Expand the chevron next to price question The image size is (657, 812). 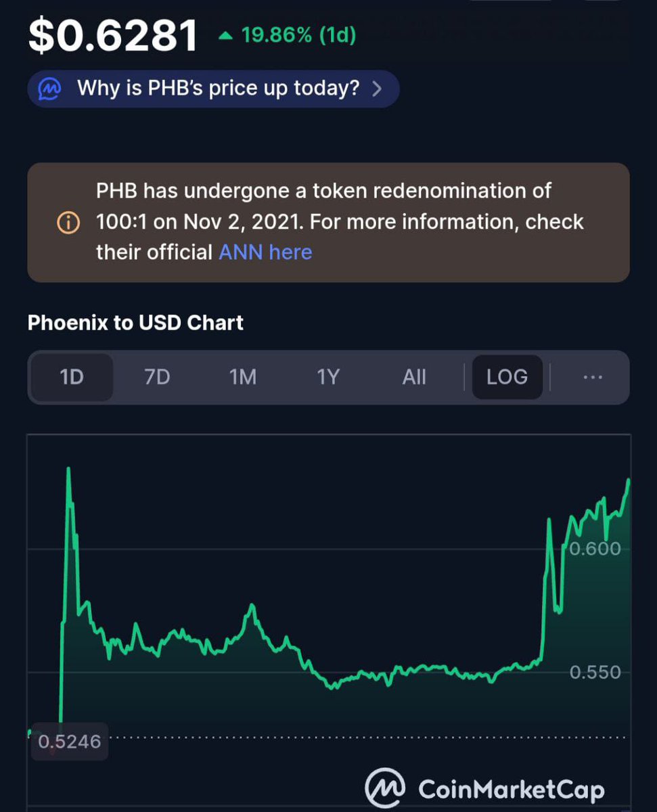click(378, 89)
